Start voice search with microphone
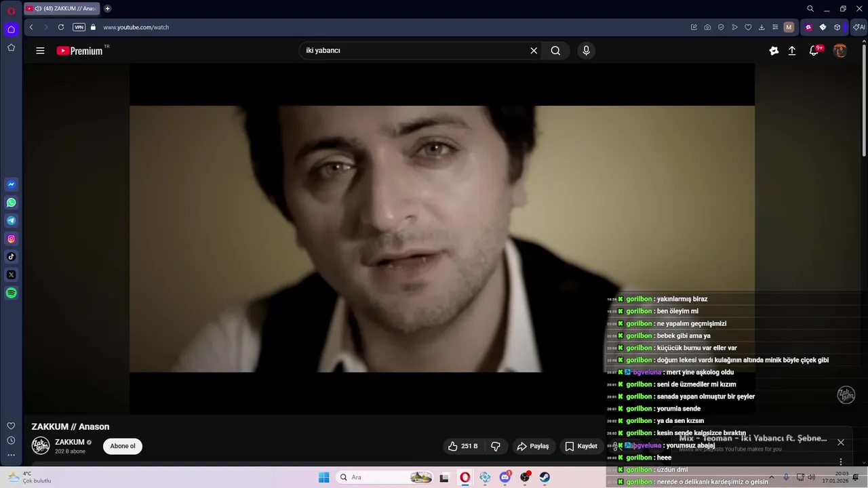This screenshot has height=488, width=868. click(x=587, y=51)
